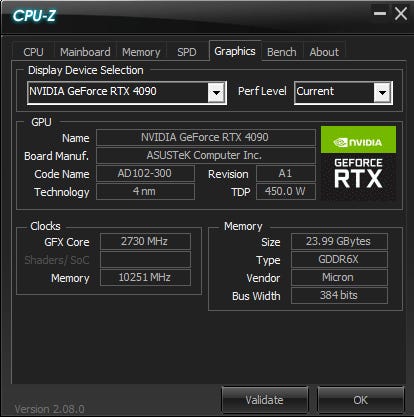This screenshot has width=414, height=420.
Task: Go to the Memory tab
Action: [141, 52]
